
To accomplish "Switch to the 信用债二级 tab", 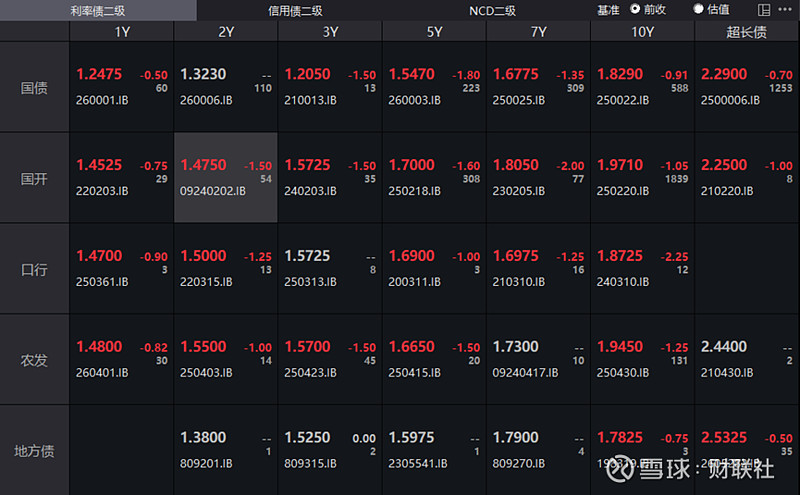I will [x=295, y=11].
